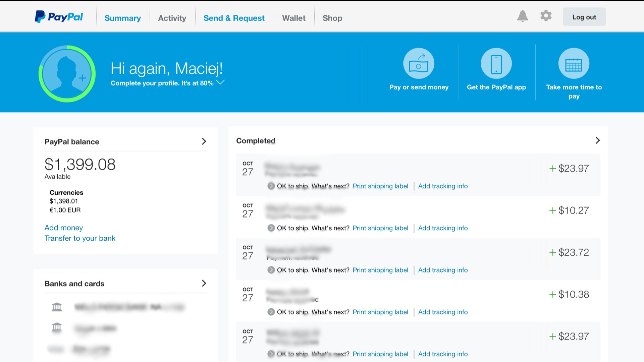Viewport: 644px width, 362px height.
Task: Click first bank icon in Banks and cards
Action: pos(57,307)
